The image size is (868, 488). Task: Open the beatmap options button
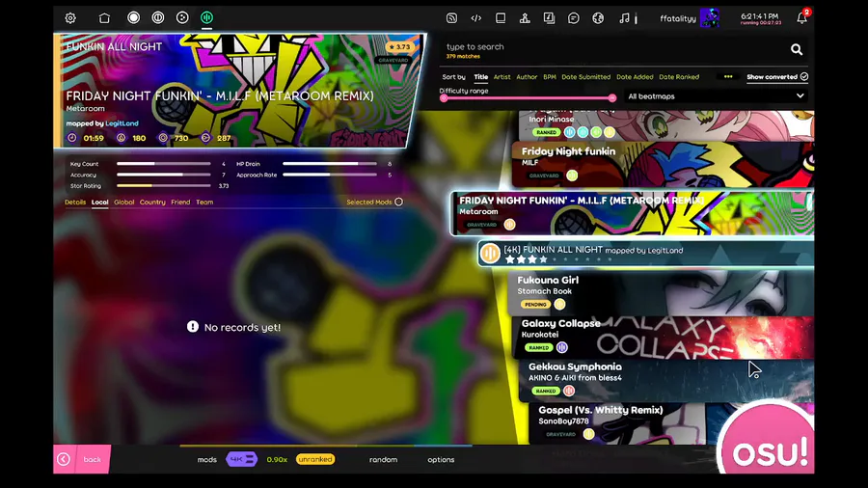click(441, 460)
